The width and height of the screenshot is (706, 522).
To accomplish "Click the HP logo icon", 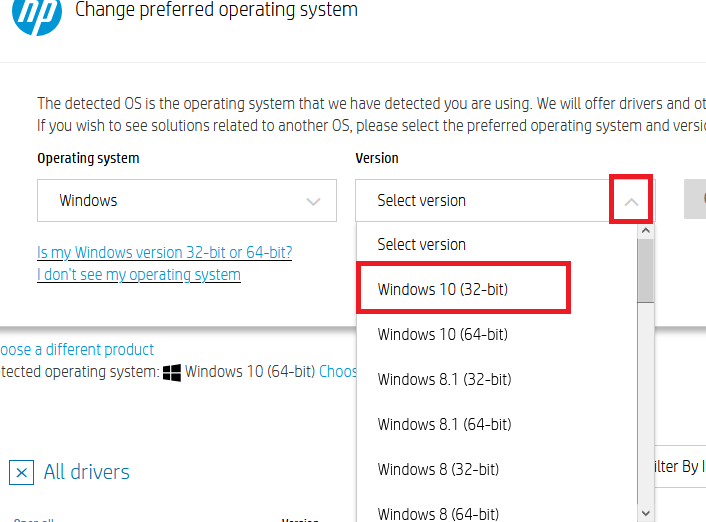I will (x=37, y=12).
